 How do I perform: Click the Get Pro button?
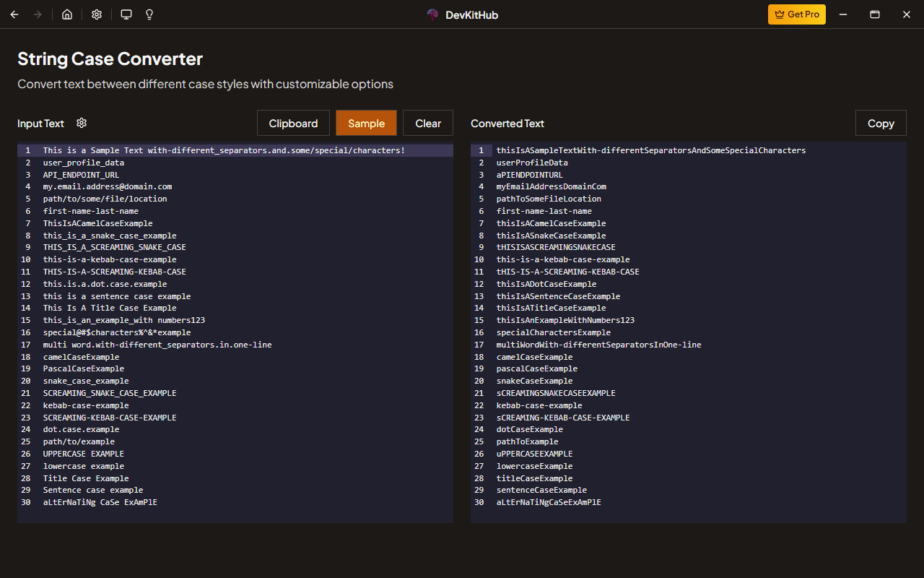(797, 14)
